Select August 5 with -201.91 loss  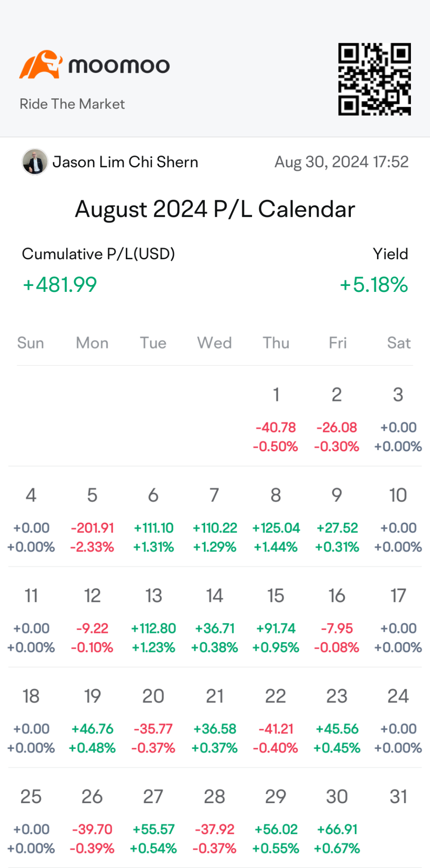(x=92, y=519)
